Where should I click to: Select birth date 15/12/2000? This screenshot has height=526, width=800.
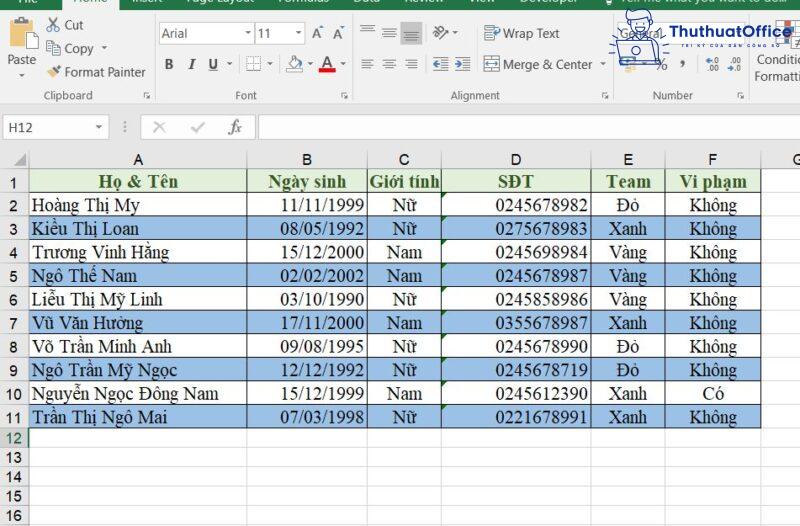point(307,252)
